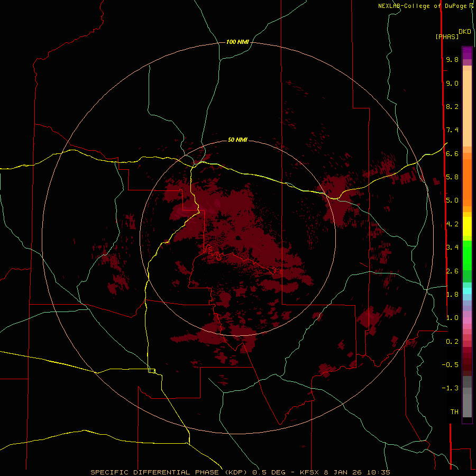Select the 9.0 scale value

[x=452, y=83]
